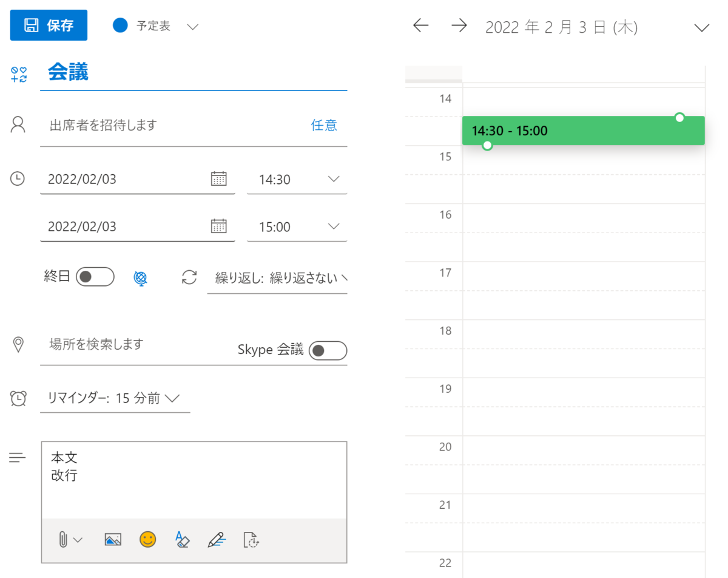This screenshot has width=728, height=578.
Task: Enable the Skype 会議 toggle
Action: [x=328, y=350]
